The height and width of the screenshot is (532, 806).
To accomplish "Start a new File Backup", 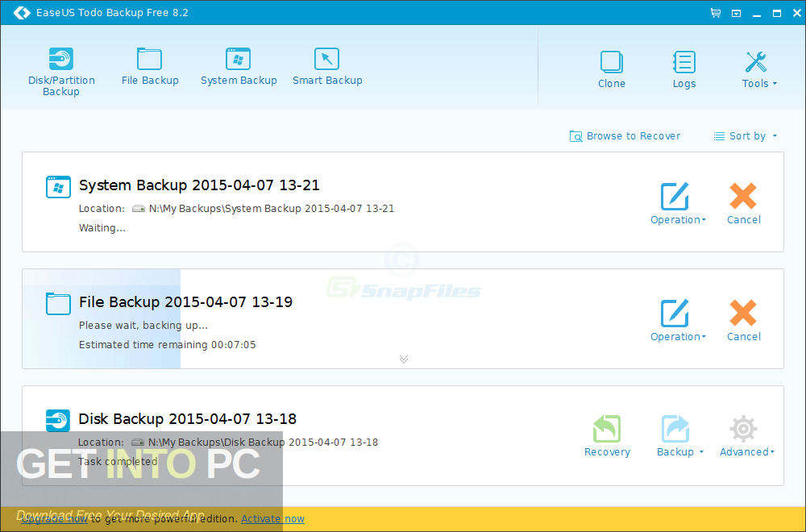I will pos(150,66).
